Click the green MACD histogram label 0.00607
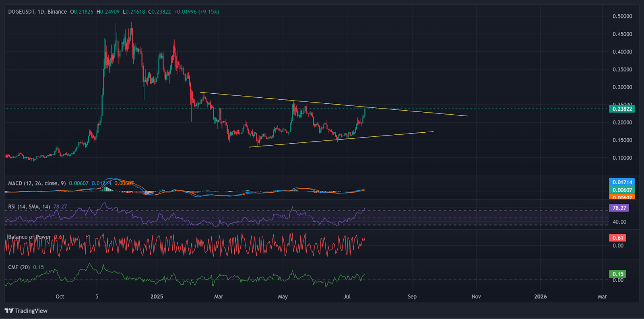This screenshot has width=644, height=319. click(x=622, y=190)
